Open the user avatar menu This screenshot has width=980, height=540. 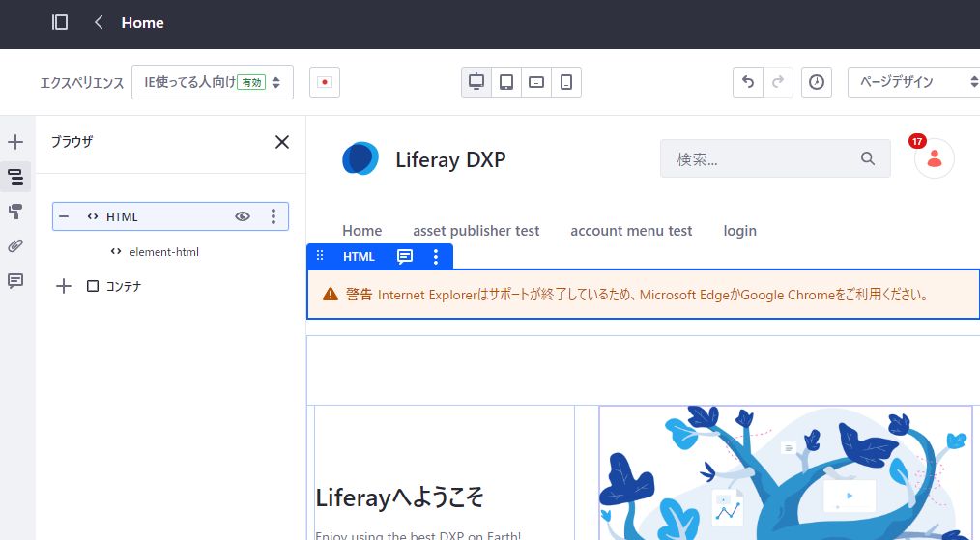(935, 158)
